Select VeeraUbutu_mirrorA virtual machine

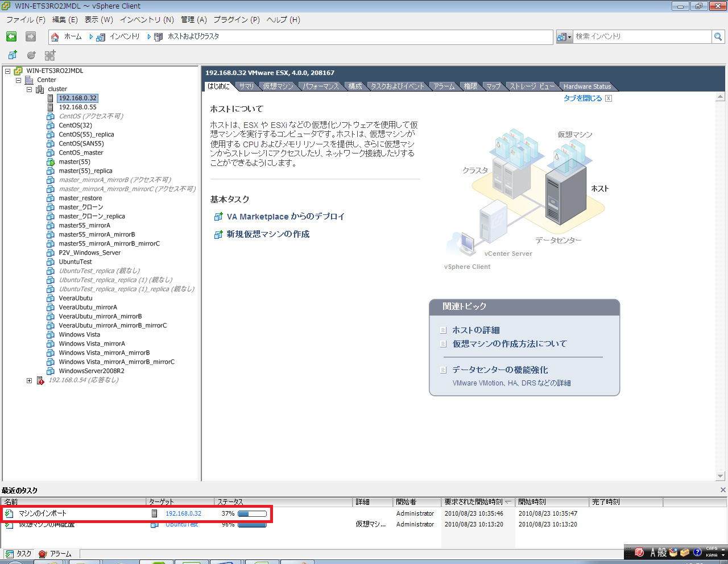[x=88, y=308]
